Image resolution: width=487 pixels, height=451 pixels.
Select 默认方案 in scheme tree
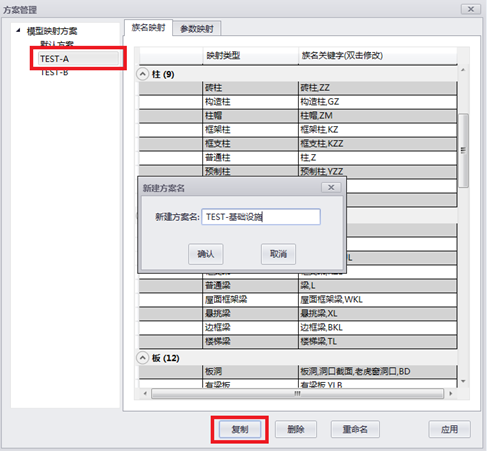pos(57,44)
